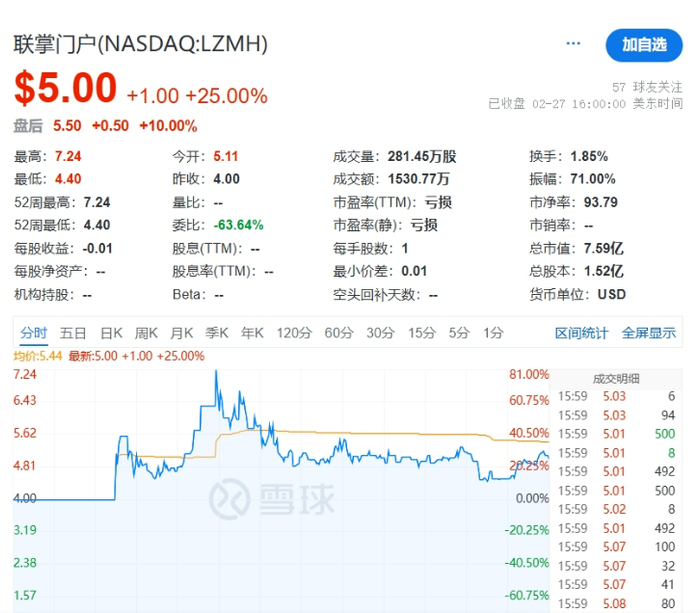
Task: Choose the 30分 chart interval
Action: 380,333
